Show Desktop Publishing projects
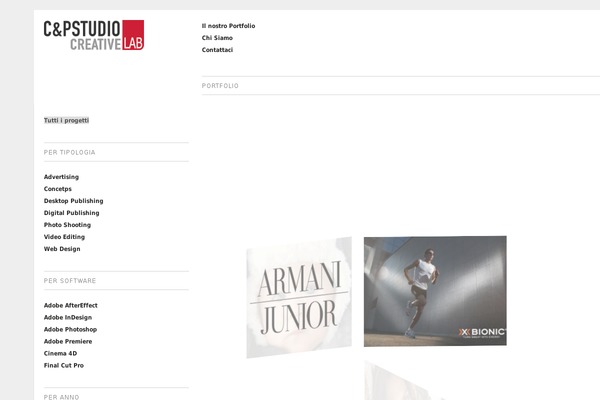Viewport: 600px width, 400px height. (x=73, y=201)
